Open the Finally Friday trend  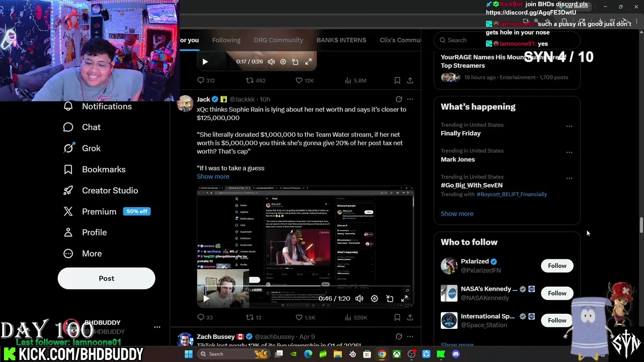click(x=461, y=133)
